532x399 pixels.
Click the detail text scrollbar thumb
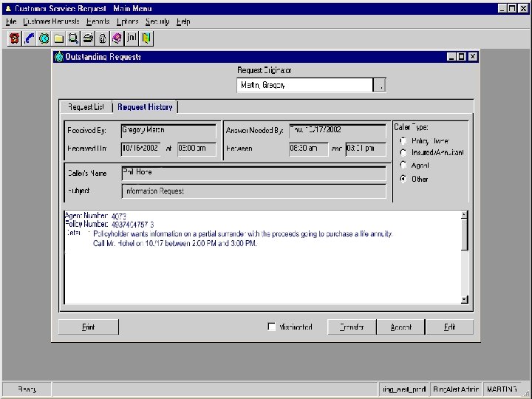(x=465, y=234)
